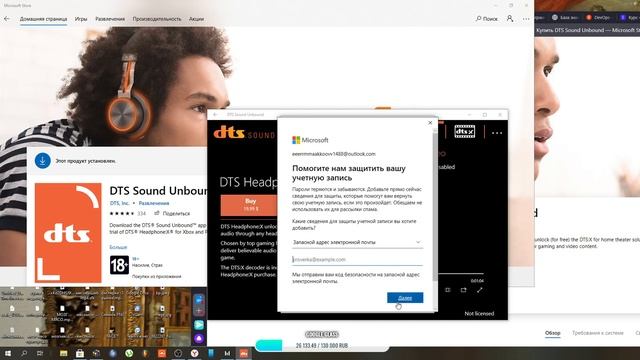Click the star rating of DTS Sound Unbound

click(121, 213)
